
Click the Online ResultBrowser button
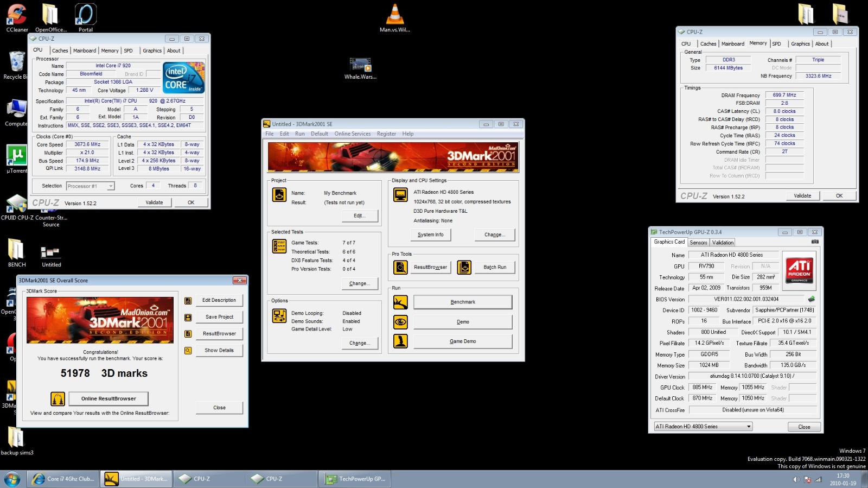pyautogui.click(x=108, y=399)
